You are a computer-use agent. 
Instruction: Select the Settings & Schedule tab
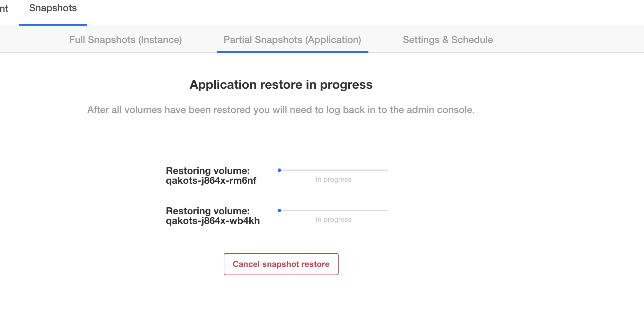click(448, 40)
